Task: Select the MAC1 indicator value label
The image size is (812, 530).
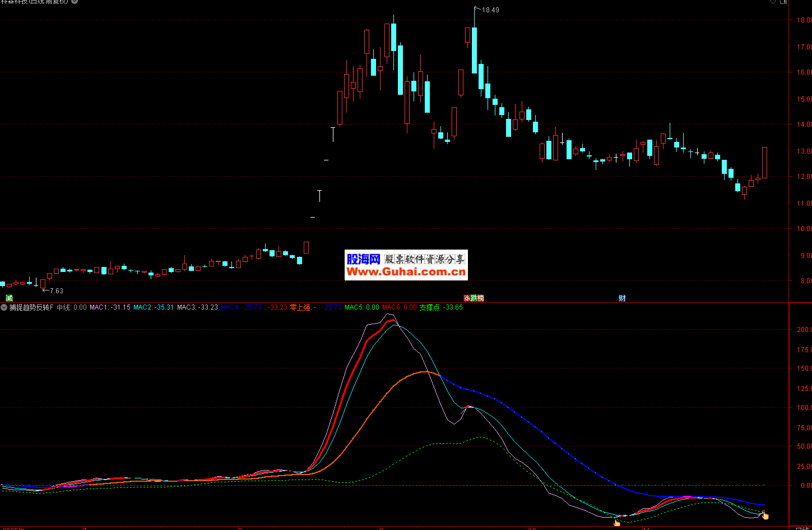Action: click(110, 307)
